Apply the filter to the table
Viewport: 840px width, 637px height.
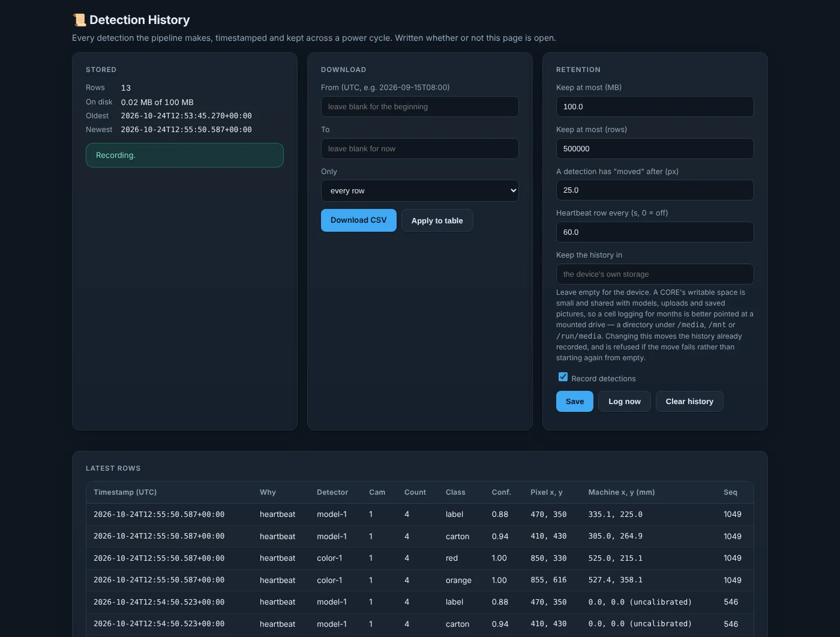[437, 220]
